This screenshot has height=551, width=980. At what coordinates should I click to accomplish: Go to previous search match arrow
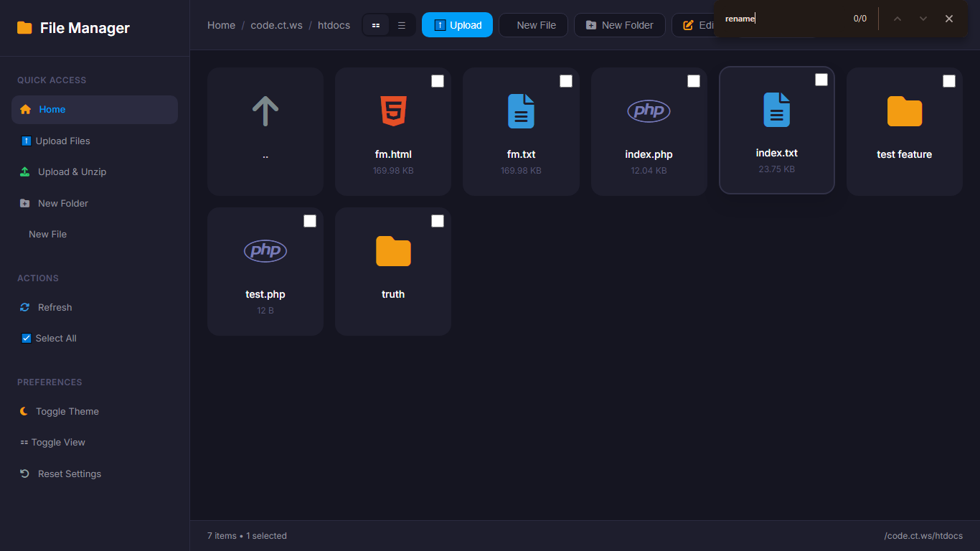(897, 19)
